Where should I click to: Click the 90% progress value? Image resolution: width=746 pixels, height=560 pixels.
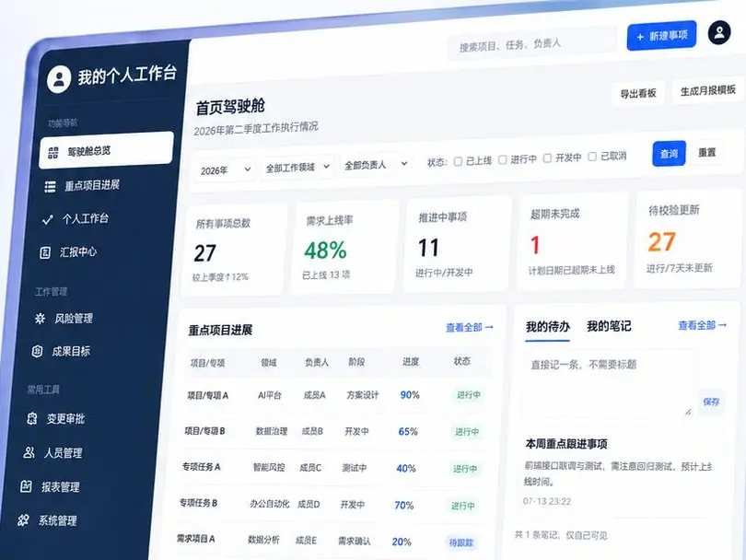tap(410, 395)
